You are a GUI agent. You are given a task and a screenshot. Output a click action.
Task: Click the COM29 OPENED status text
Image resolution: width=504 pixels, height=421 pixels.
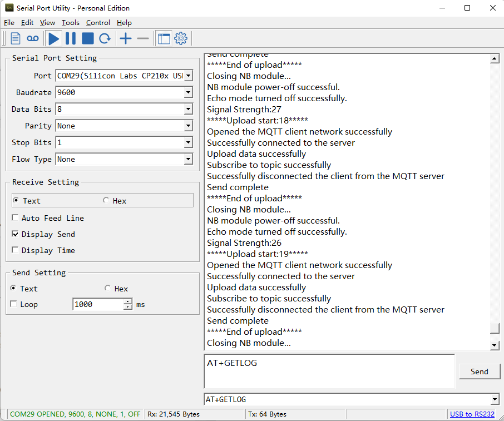click(x=75, y=414)
